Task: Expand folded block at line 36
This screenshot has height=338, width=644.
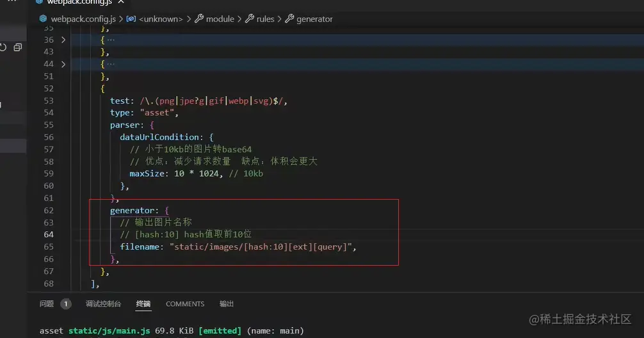Action: click(63, 40)
